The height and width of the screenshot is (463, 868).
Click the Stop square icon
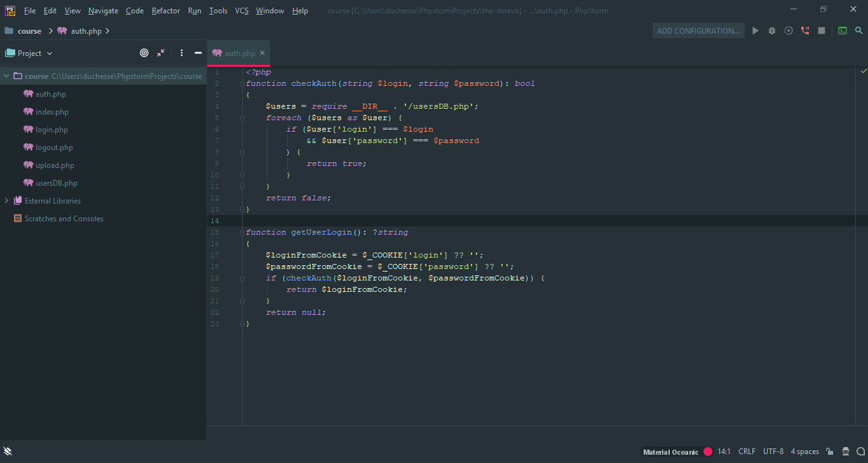coord(822,31)
